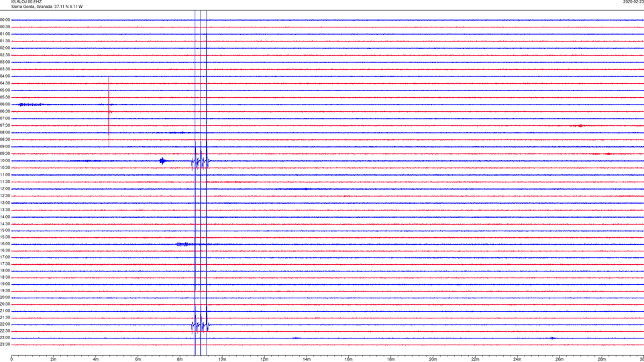Click the small event on 09:30 trace near 28m

pyautogui.click(x=608, y=154)
